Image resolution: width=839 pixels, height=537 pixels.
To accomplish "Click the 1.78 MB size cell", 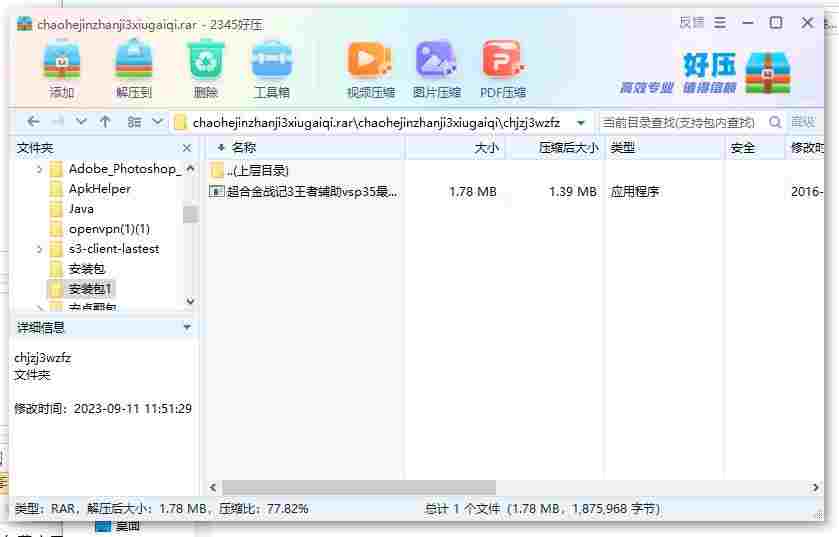I will point(473,191).
